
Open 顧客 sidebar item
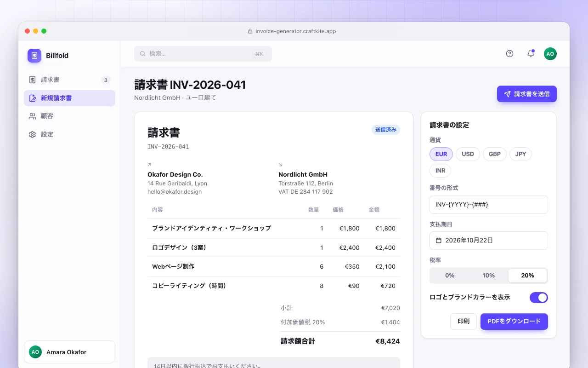click(69, 116)
